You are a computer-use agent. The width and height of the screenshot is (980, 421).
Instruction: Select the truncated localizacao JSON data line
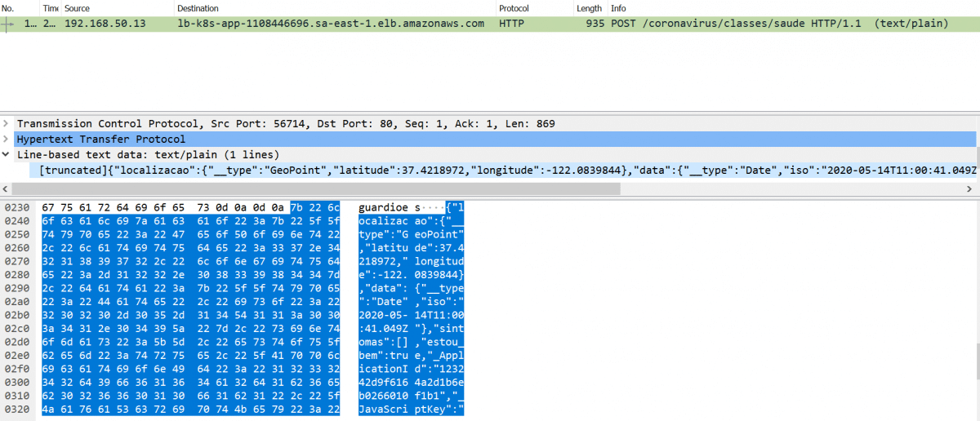point(490,170)
